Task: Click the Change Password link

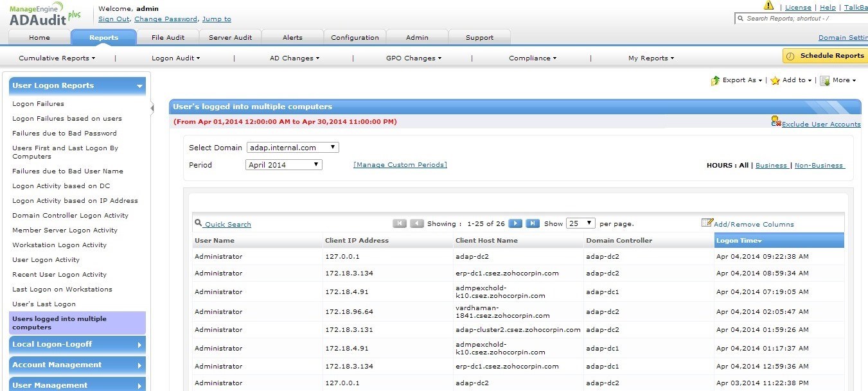Action: click(x=166, y=19)
